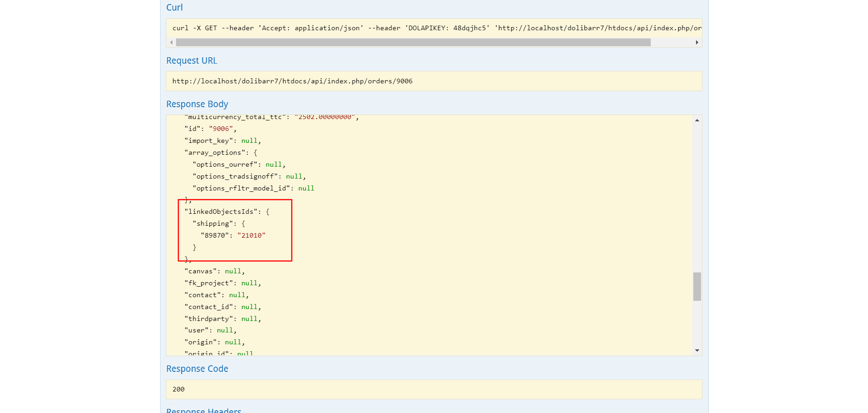The image size is (868, 413).
Task: Click the up arrow on Response Body scrollbar
Action: (x=697, y=120)
